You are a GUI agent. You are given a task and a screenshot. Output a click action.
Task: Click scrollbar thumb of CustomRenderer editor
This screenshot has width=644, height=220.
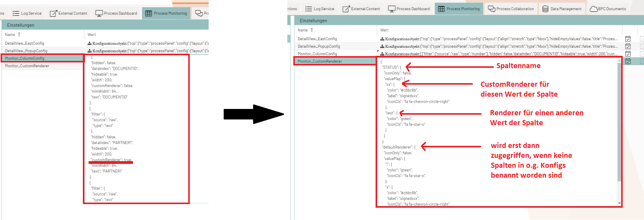pyautogui.click(x=619, y=122)
